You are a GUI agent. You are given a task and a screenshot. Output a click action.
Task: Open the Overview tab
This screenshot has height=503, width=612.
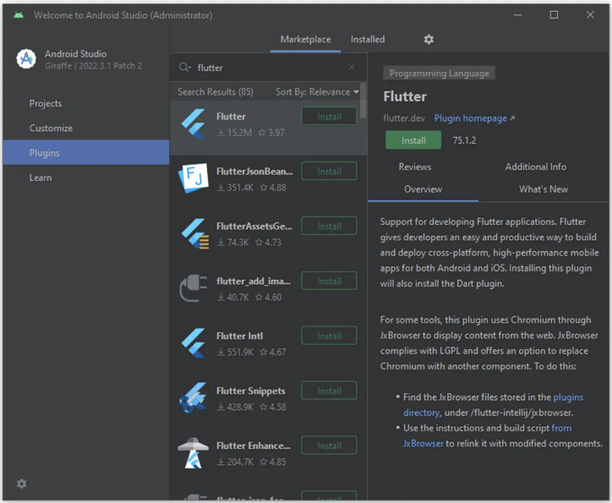click(423, 189)
